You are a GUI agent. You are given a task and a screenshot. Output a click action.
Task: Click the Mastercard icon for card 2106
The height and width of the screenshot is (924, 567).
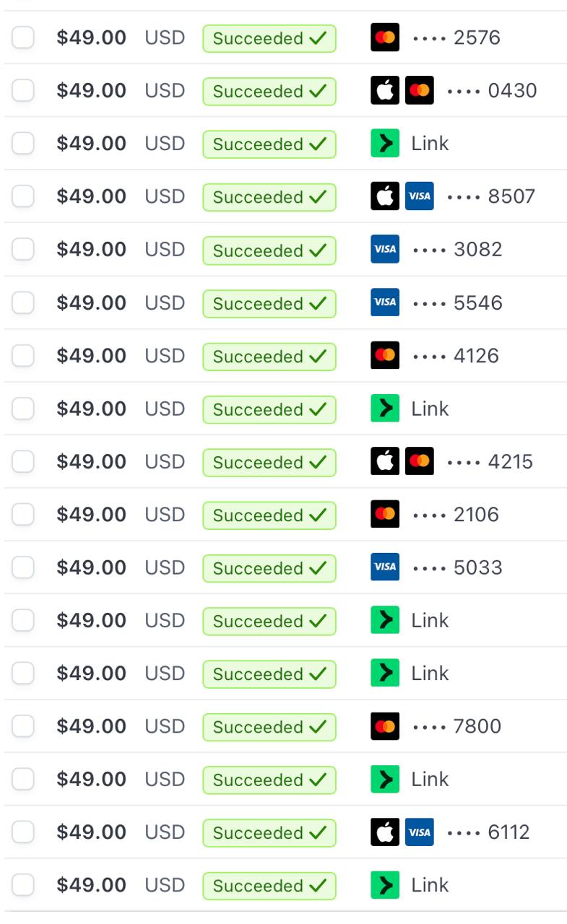point(385,515)
